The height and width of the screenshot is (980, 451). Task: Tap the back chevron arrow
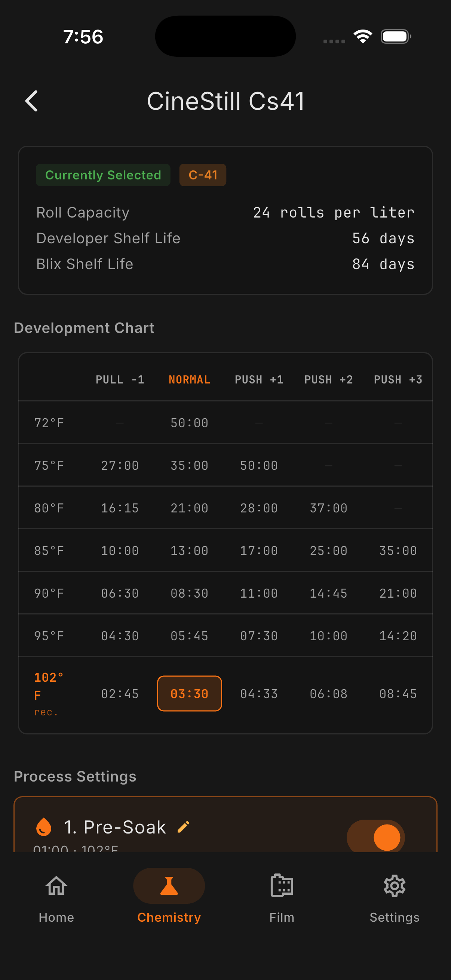tap(31, 101)
